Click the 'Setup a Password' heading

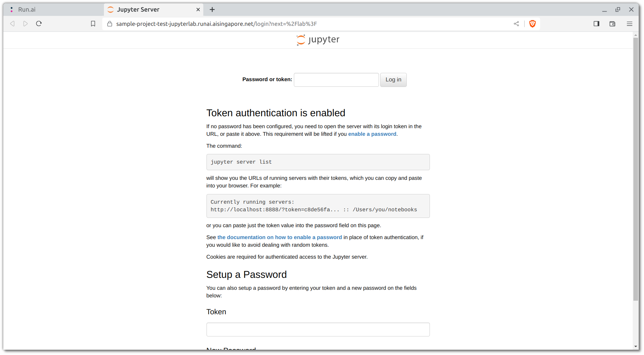point(247,275)
